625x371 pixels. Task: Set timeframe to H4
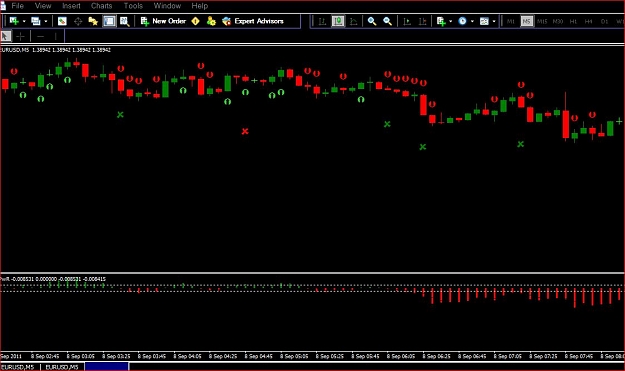pos(588,21)
